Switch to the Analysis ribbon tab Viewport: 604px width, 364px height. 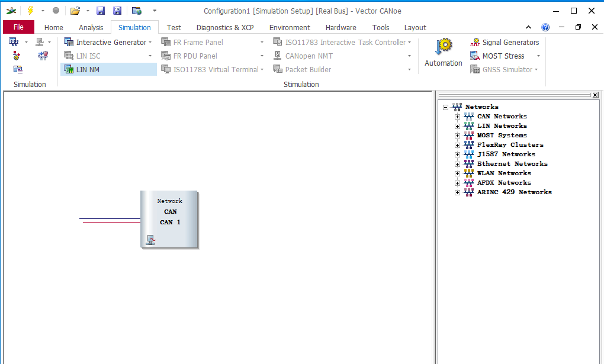pos(91,27)
